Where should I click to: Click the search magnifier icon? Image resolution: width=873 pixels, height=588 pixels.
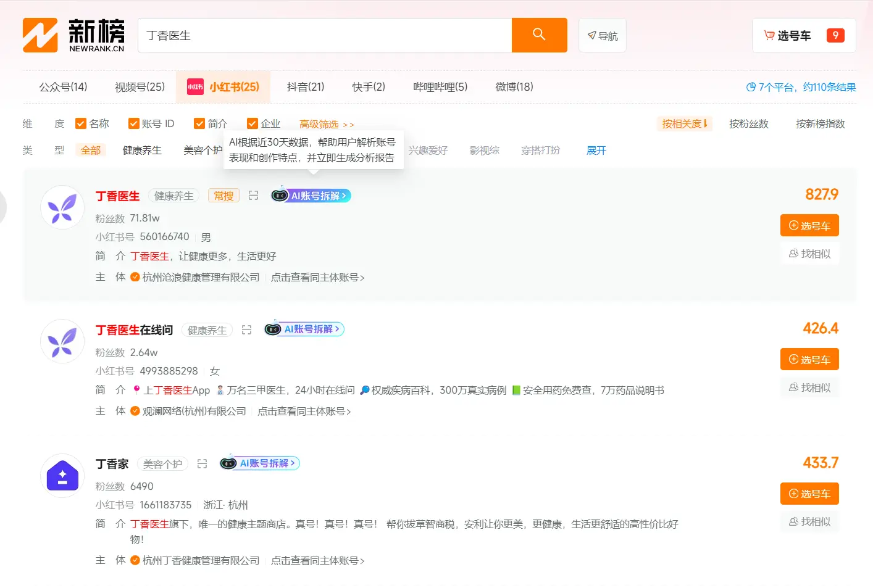(x=539, y=35)
